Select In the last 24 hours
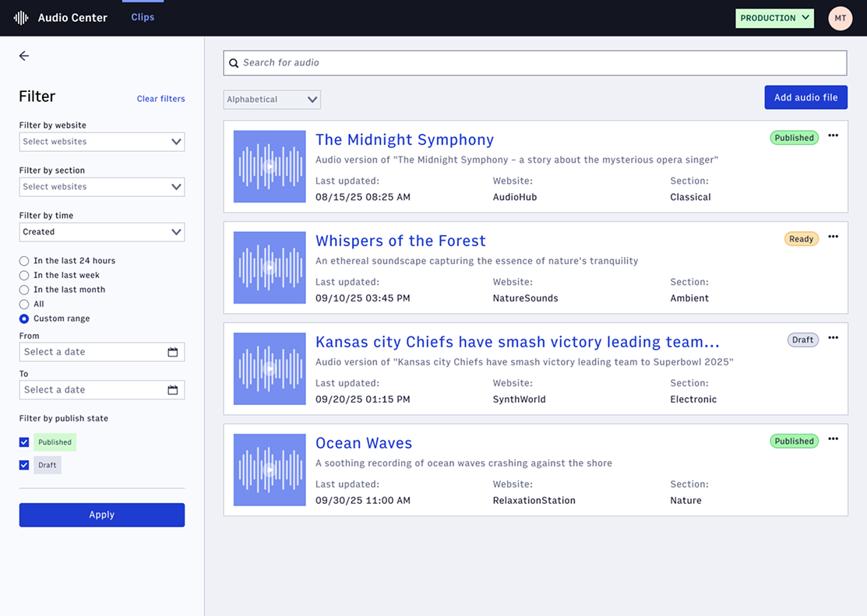The image size is (867, 616). (24, 261)
